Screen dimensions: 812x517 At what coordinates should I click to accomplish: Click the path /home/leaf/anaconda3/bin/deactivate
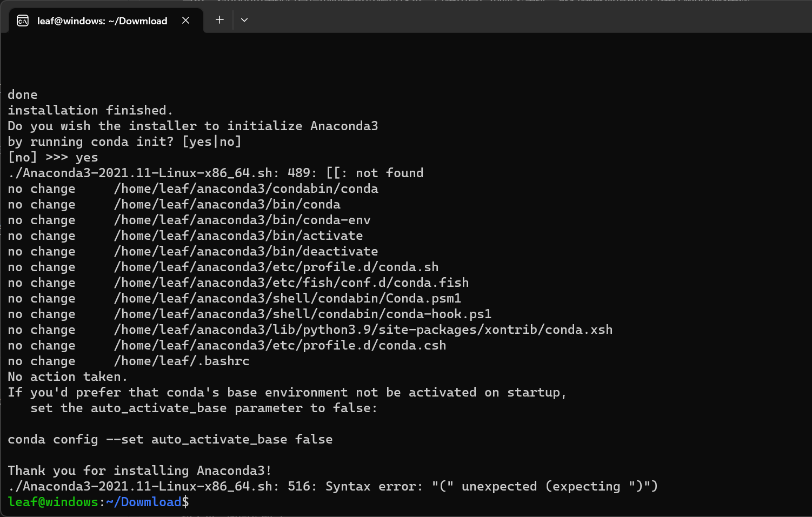point(246,251)
